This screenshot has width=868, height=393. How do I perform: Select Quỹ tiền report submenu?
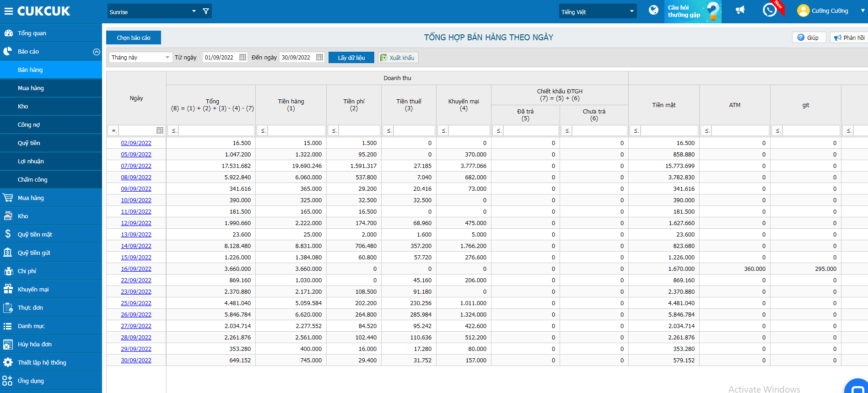click(x=51, y=143)
